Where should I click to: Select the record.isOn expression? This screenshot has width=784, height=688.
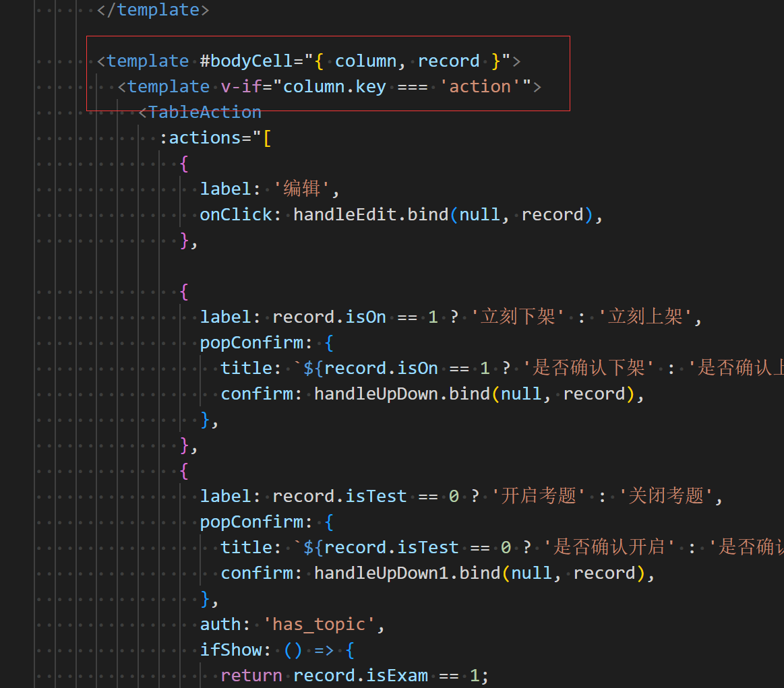tap(329, 315)
